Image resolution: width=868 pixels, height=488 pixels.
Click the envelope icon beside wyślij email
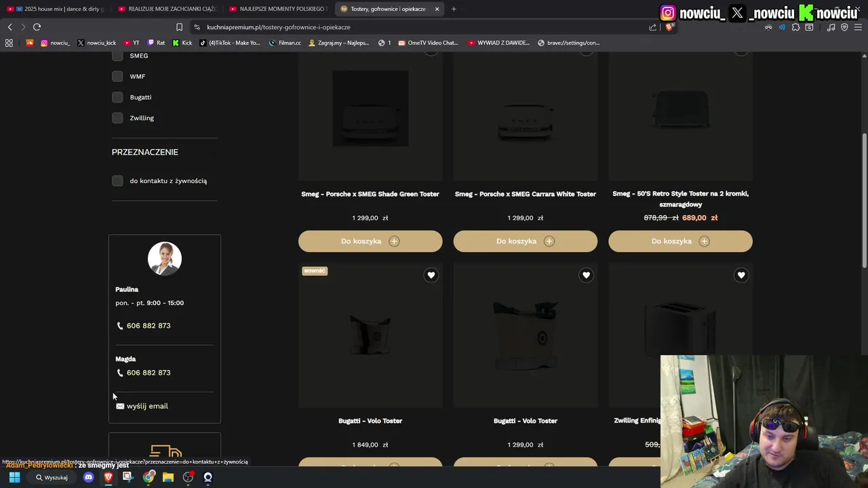(120, 406)
